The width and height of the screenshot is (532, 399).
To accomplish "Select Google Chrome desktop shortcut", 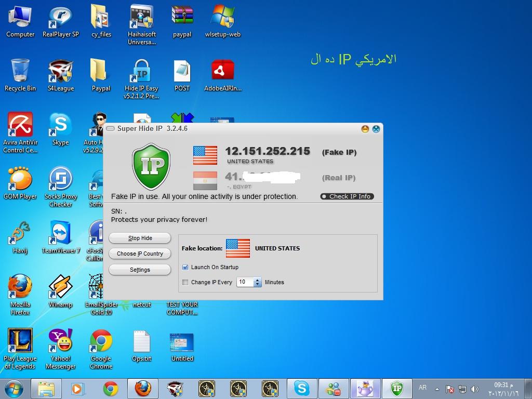I will point(101,349).
